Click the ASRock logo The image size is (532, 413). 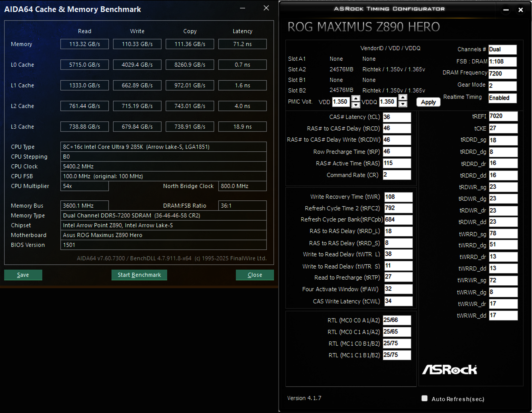coord(450,369)
